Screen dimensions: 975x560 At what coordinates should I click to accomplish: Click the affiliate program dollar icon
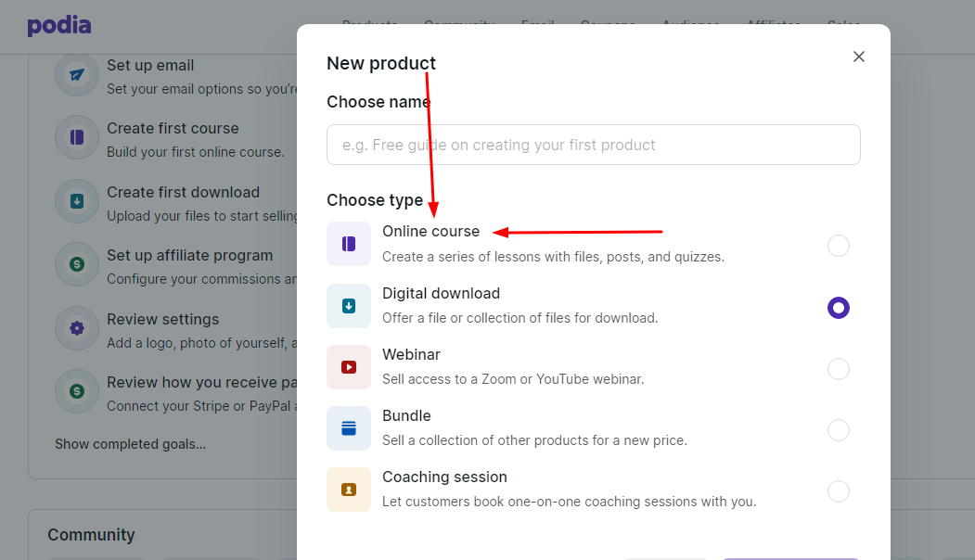(76, 264)
